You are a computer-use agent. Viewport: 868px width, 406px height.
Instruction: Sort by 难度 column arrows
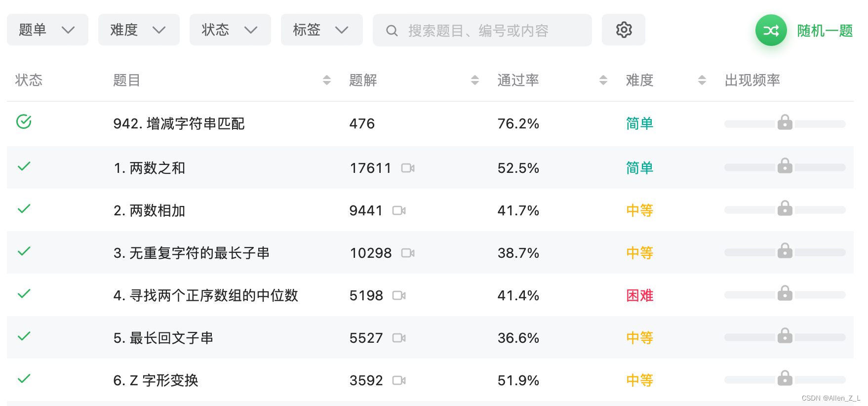pyautogui.click(x=702, y=80)
